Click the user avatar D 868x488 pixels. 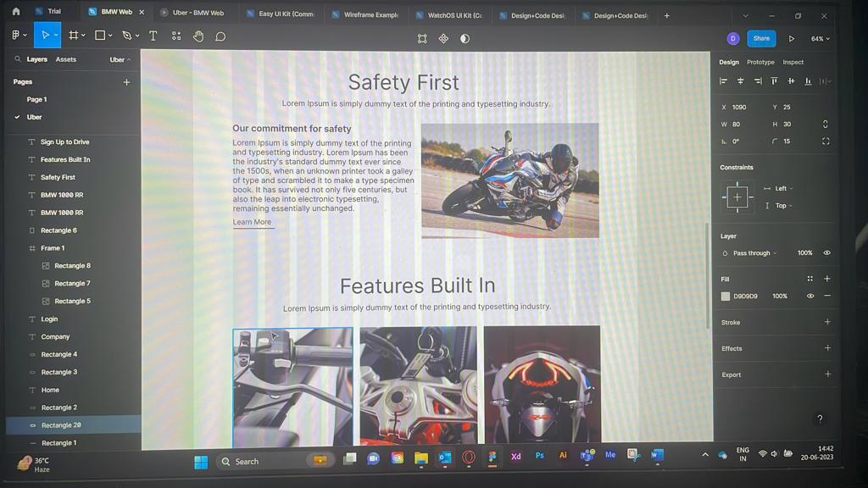point(733,38)
